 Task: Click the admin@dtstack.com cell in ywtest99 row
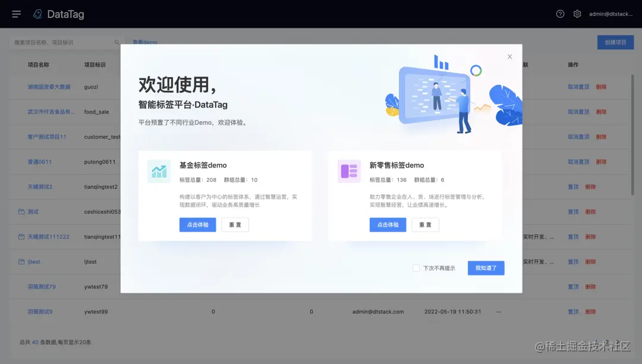click(378, 312)
